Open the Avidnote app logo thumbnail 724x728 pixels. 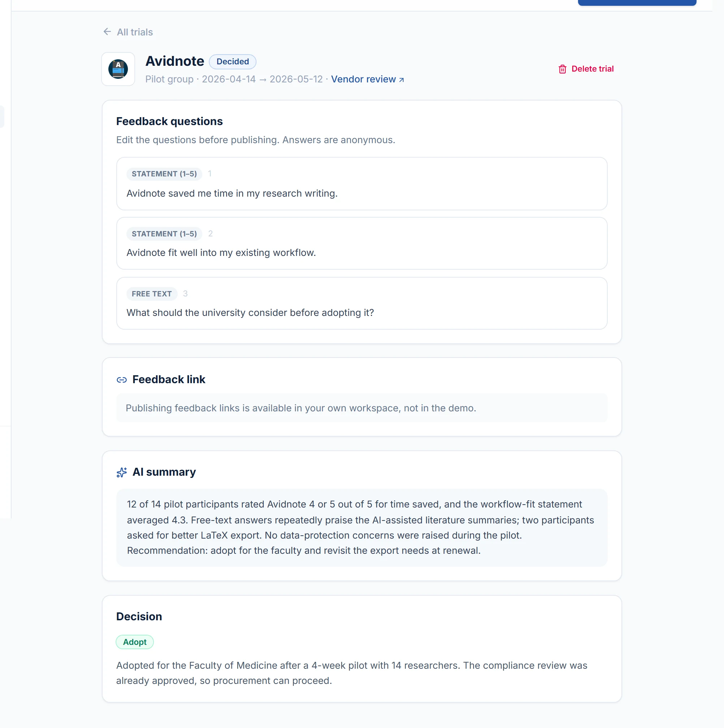pyautogui.click(x=118, y=69)
